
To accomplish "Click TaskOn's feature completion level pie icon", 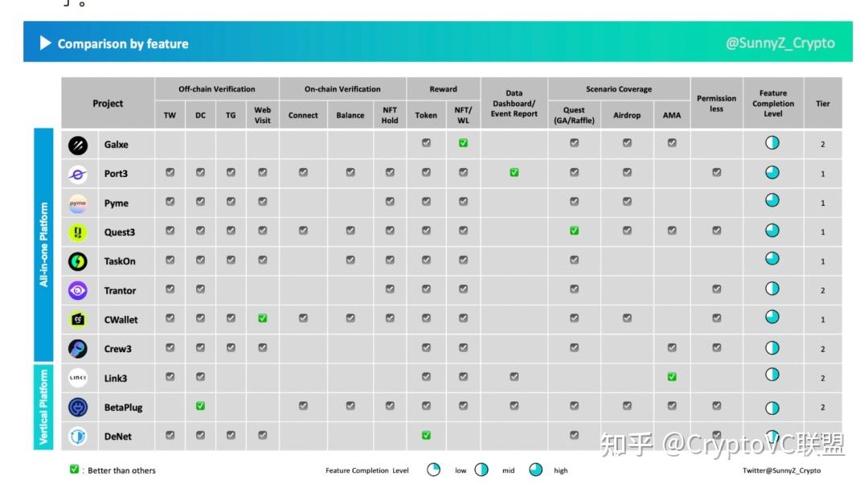I will pos(772,259).
